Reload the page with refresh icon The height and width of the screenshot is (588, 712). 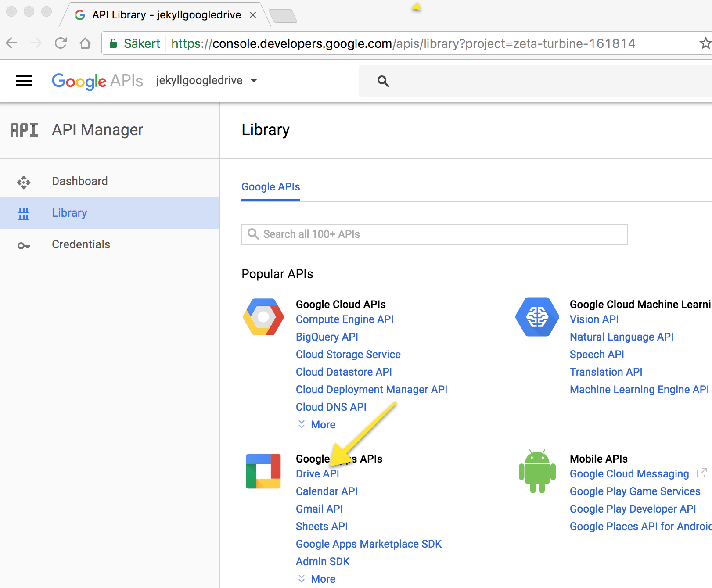[x=61, y=43]
